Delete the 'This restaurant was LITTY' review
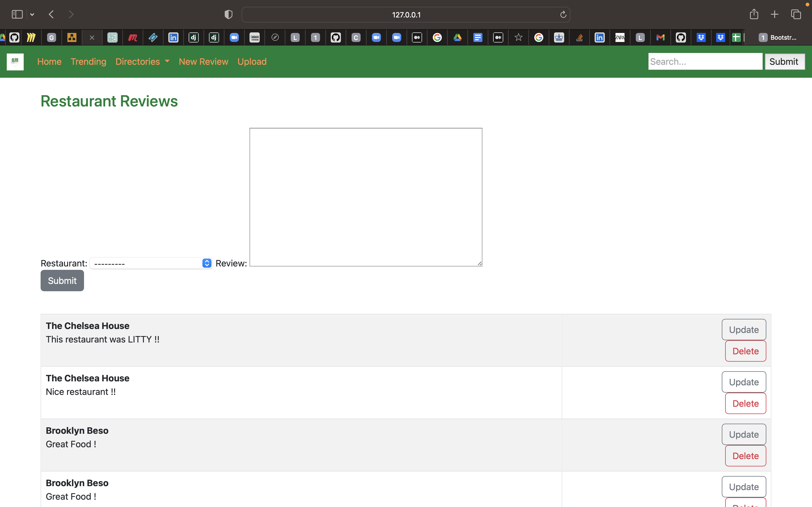This screenshot has width=812, height=507. 745,351
